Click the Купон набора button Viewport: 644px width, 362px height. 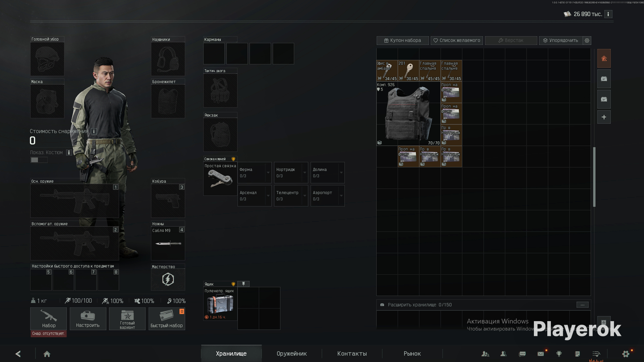pos(403,41)
